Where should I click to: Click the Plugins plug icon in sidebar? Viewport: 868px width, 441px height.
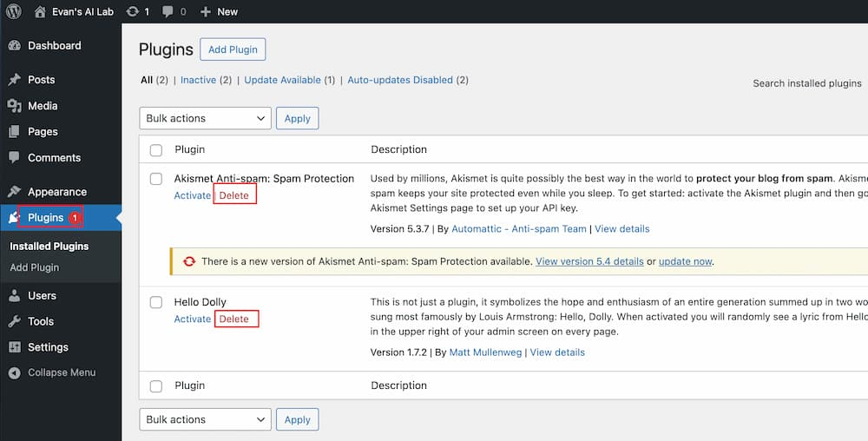(13, 218)
